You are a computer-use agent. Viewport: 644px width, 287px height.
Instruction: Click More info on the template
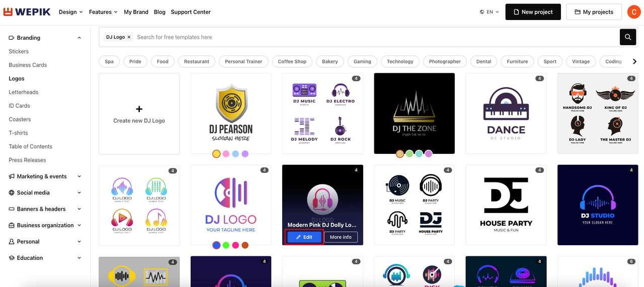click(x=341, y=237)
